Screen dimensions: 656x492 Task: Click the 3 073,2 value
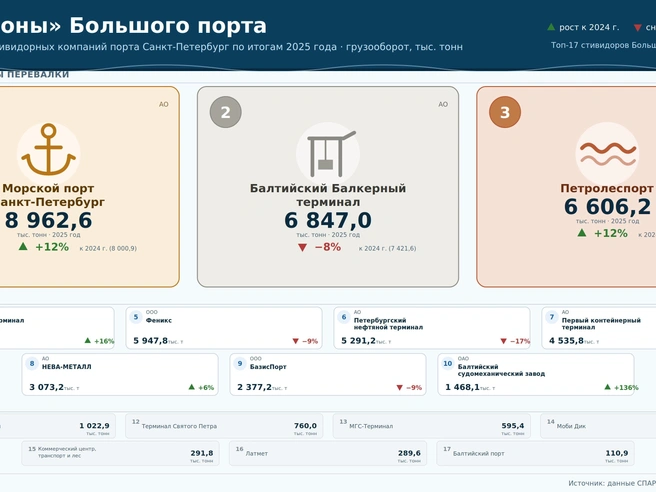[46, 387]
